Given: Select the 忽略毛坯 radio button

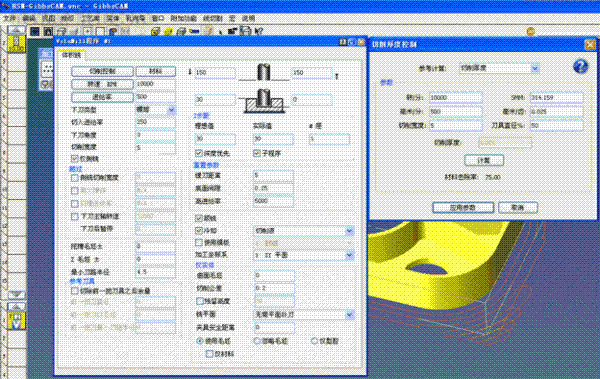Looking at the screenshot, I should click(x=257, y=341).
